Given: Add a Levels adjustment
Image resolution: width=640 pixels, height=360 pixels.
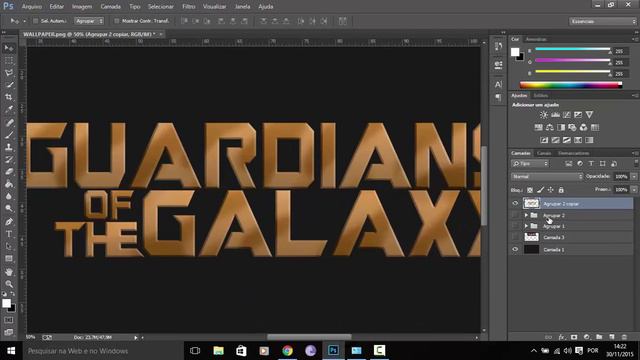Looking at the screenshot, I should pyautogui.click(x=555, y=115).
